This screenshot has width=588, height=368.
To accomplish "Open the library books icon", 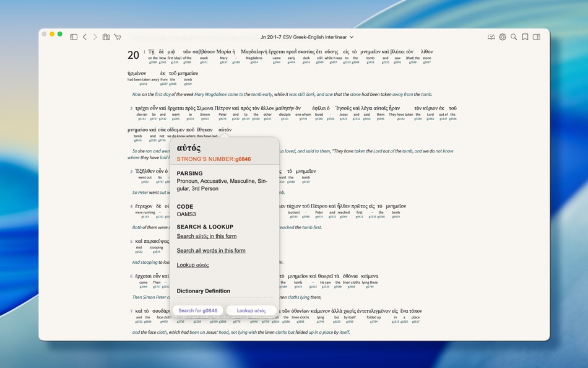I will coord(106,37).
